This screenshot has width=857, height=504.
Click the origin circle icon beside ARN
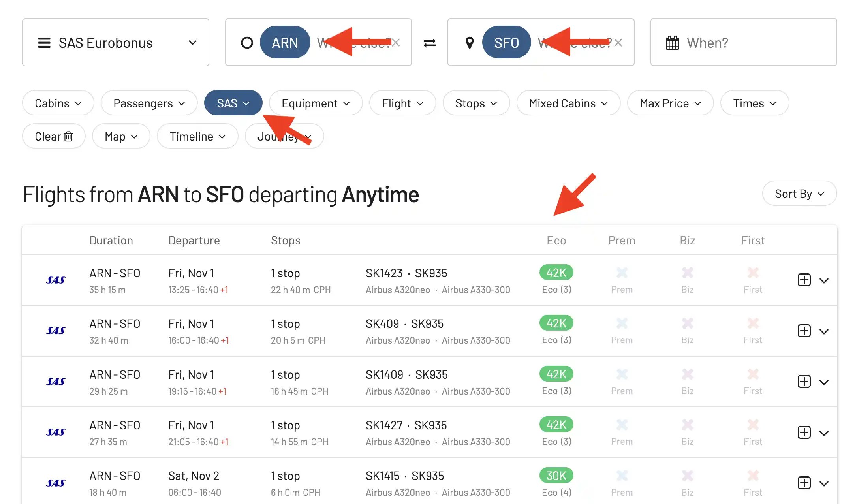[247, 43]
